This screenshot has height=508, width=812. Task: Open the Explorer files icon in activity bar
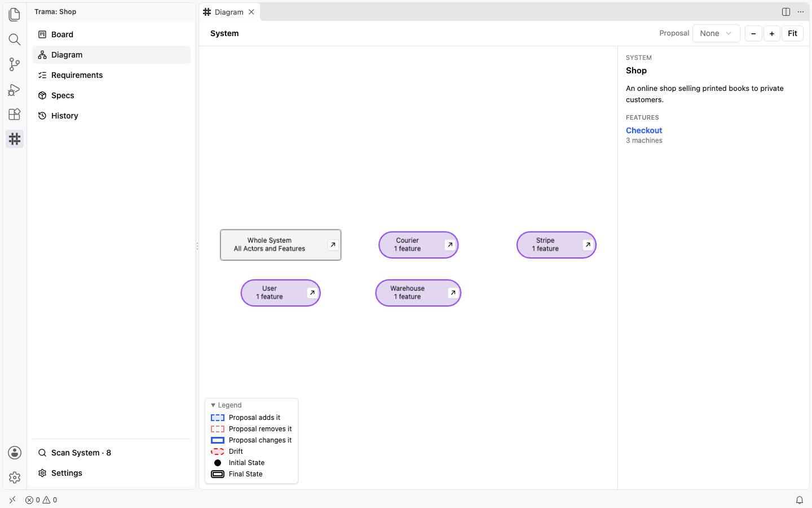pyautogui.click(x=15, y=15)
